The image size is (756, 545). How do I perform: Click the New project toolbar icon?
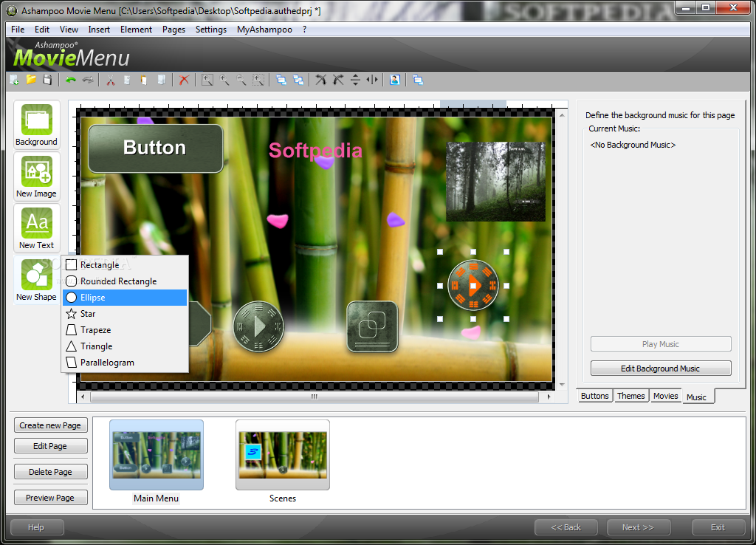click(15, 80)
